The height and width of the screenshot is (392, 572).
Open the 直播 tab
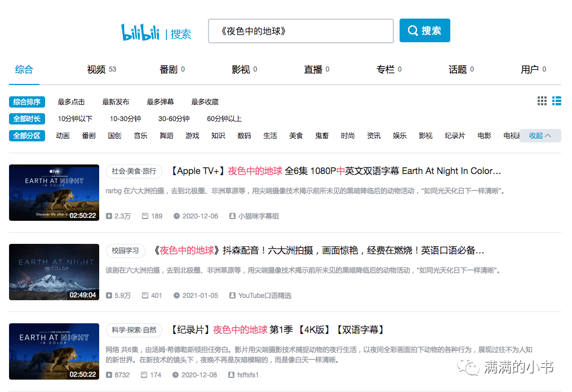click(317, 69)
